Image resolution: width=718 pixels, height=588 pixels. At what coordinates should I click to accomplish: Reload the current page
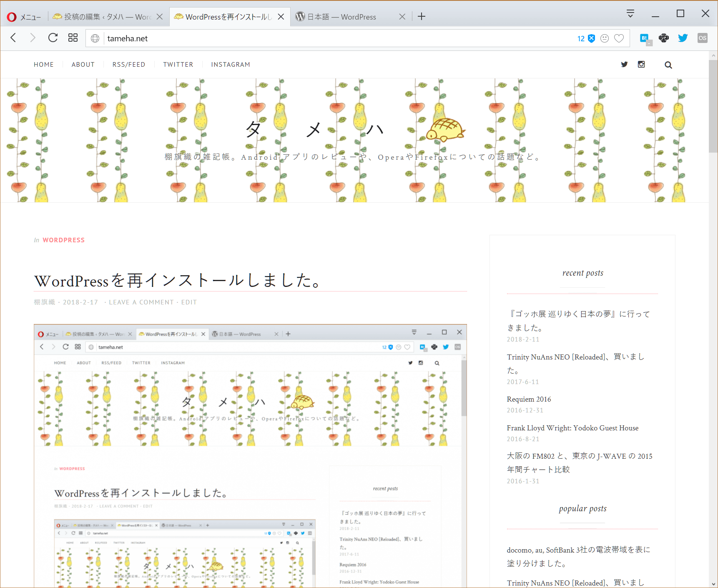pyautogui.click(x=53, y=38)
